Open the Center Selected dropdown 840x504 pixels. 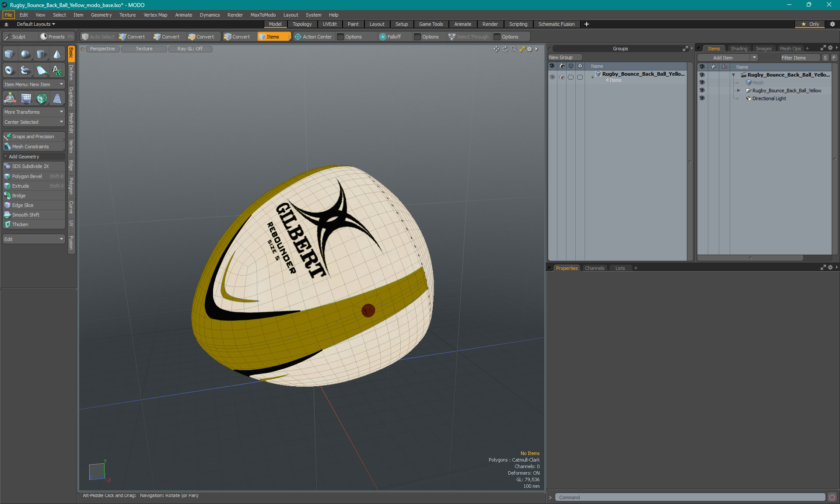(x=34, y=122)
